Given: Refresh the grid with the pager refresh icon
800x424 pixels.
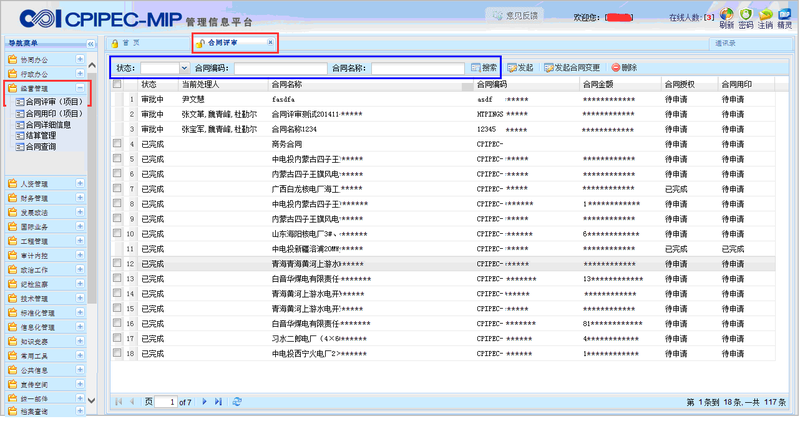Looking at the screenshot, I should pos(237,402).
